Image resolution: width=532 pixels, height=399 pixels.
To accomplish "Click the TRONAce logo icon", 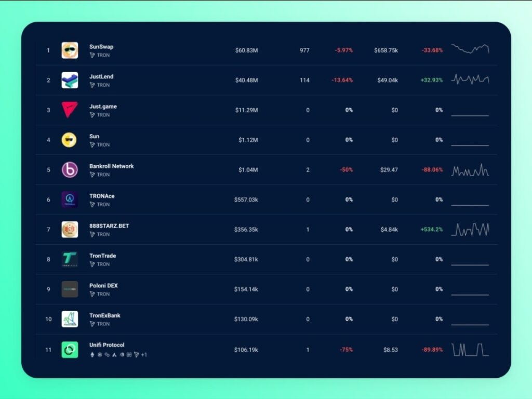I will point(70,199).
